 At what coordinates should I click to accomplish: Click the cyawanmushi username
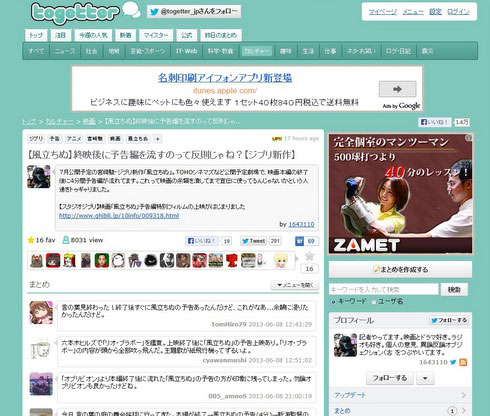point(224,360)
